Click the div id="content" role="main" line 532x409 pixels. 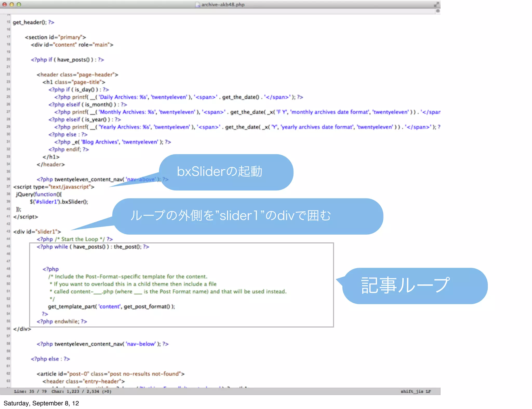(x=72, y=45)
